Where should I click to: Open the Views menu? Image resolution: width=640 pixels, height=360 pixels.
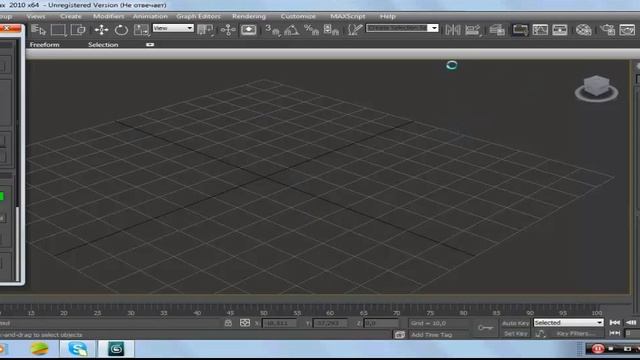click(x=36, y=16)
